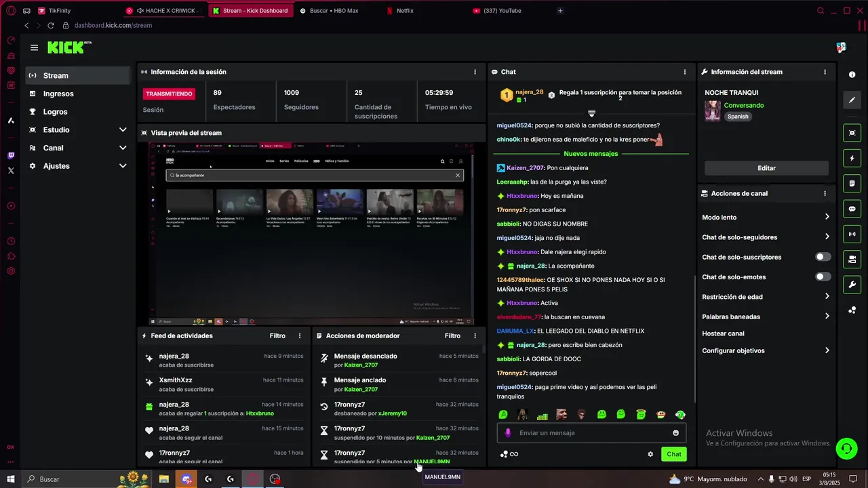Open X from the Opera sidebar
This screenshot has width=868, height=488.
coord(11,171)
